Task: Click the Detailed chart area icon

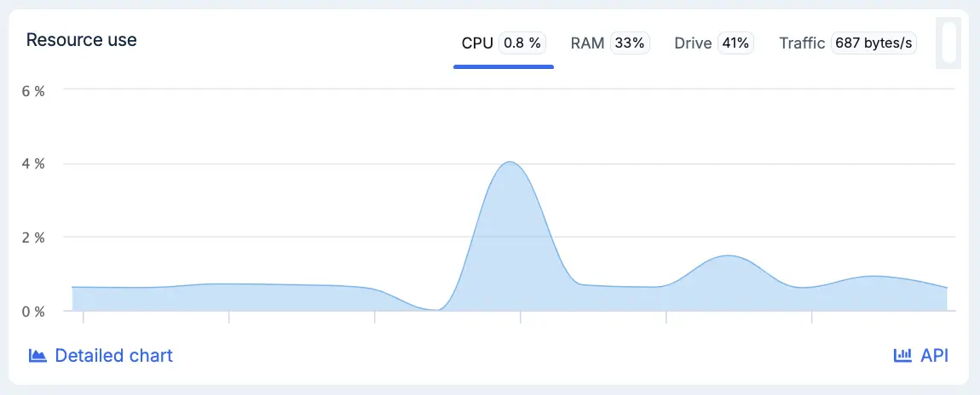Action: (38, 356)
